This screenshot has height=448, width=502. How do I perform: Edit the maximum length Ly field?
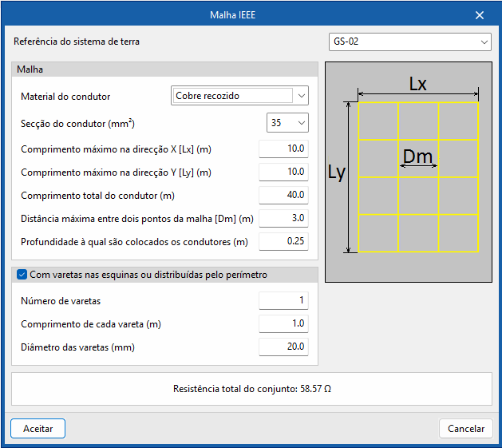click(283, 172)
